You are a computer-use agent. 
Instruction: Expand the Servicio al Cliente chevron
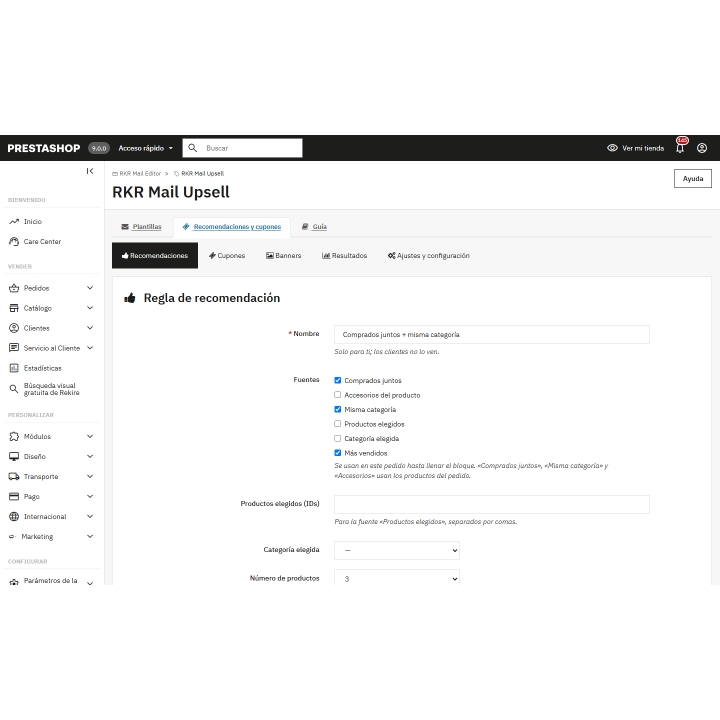click(x=90, y=348)
